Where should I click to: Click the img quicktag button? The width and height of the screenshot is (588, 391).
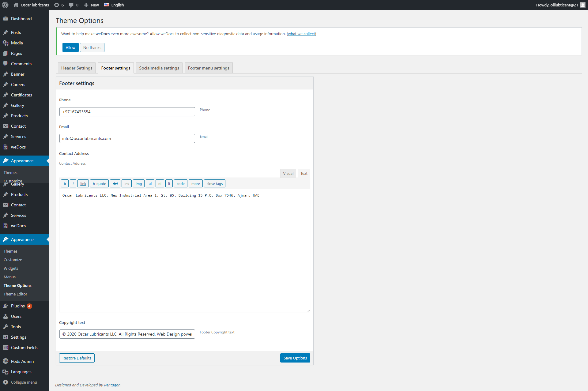[139, 183]
